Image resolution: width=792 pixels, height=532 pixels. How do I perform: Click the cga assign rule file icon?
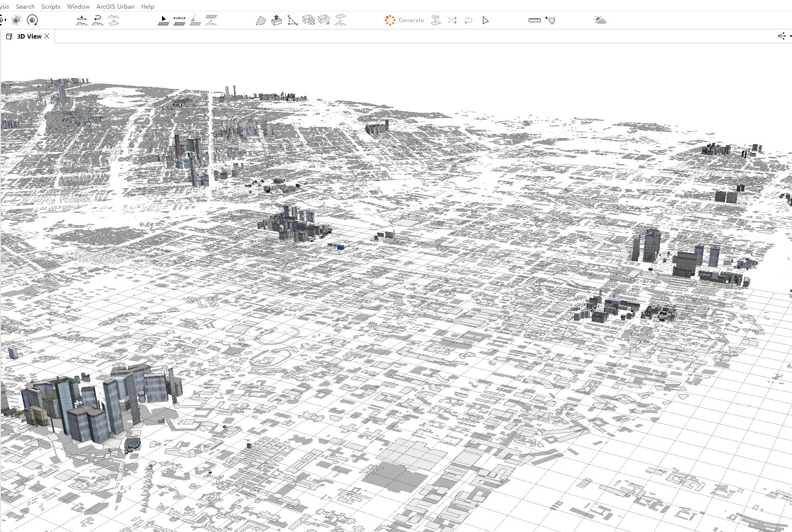point(436,20)
